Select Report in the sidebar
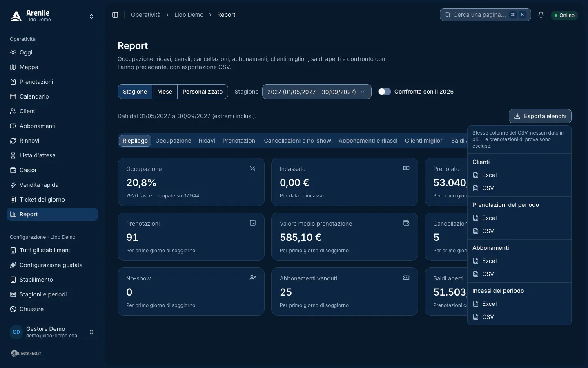Image resolution: width=588 pixels, height=368 pixels. coord(52,214)
